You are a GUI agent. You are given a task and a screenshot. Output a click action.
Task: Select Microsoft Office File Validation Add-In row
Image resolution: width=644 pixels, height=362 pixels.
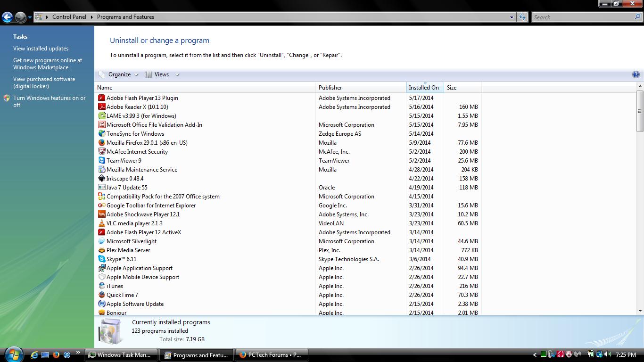289,125
